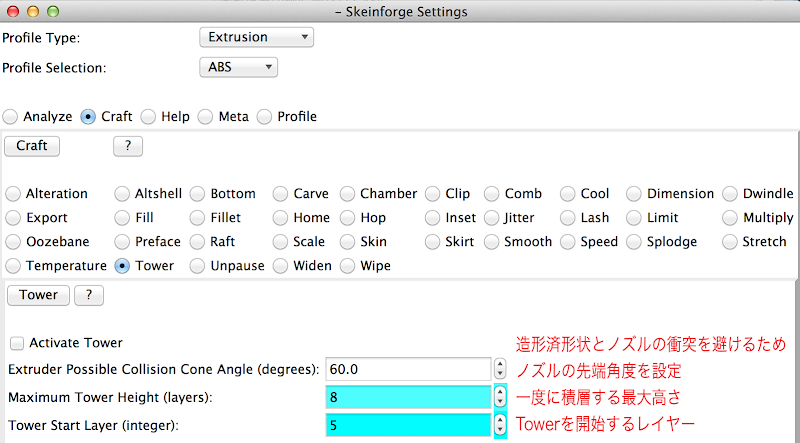This screenshot has width=800, height=443.
Task: Select the Meta radio button
Action: [x=205, y=117]
